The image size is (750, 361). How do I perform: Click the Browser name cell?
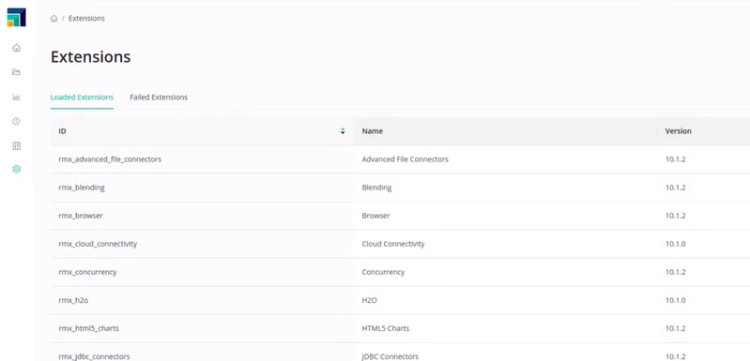375,216
